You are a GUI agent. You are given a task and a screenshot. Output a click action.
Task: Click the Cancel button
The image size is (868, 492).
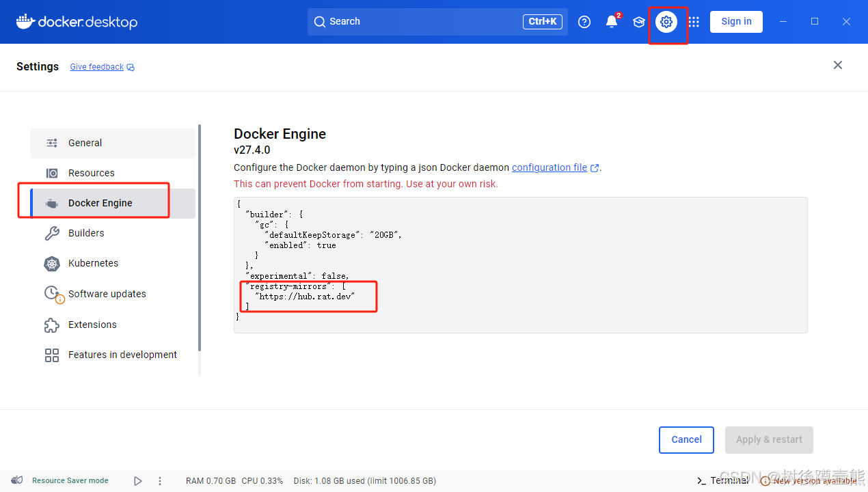pos(686,440)
